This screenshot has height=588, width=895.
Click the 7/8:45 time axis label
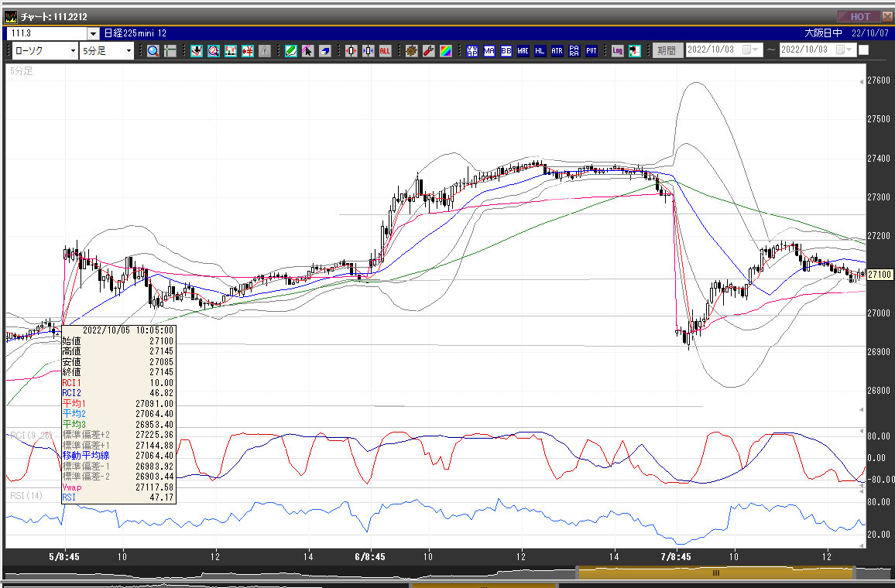pos(676,556)
